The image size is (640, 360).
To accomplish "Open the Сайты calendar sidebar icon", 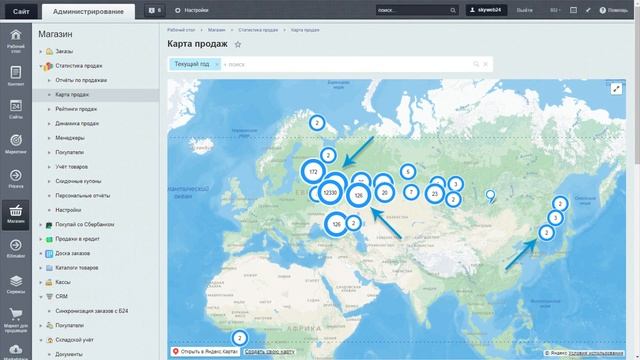I will click(x=16, y=109).
